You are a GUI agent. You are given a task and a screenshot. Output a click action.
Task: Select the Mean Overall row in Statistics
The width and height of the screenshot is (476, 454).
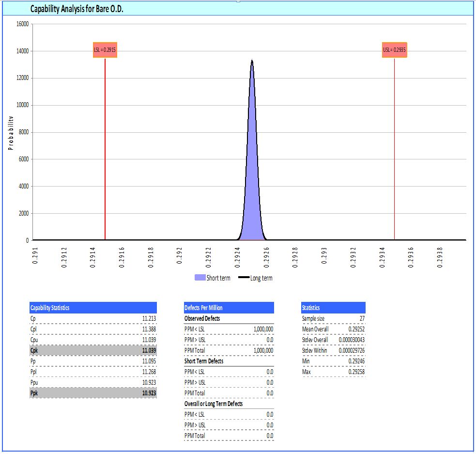tap(333, 329)
